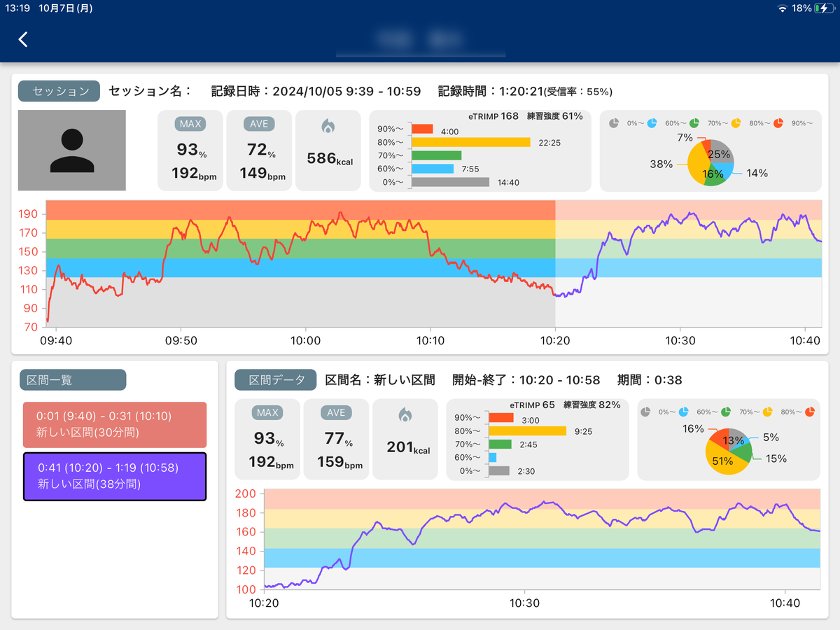Tap blue 60%~ legend icon in session panel
The image size is (840, 630).
pyautogui.click(x=652, y=123)
